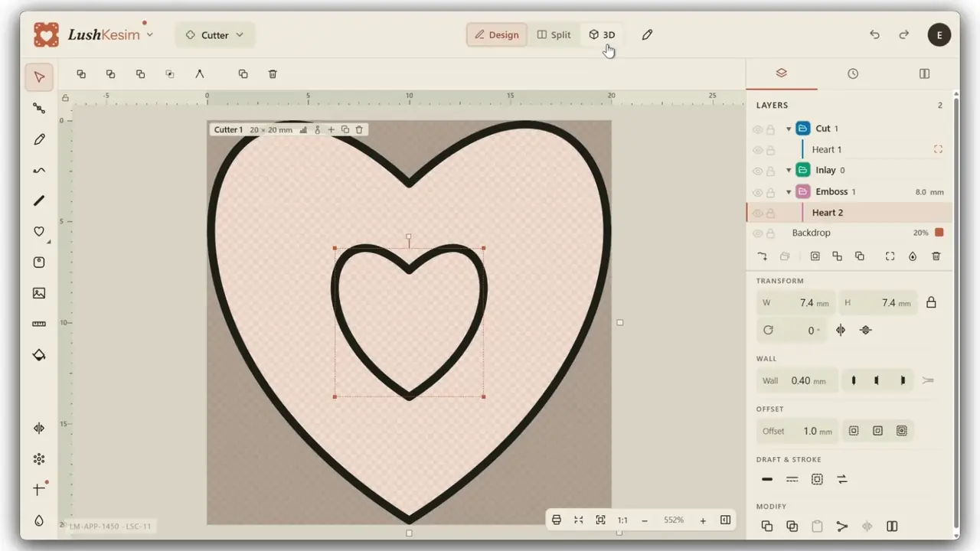Click the mirror symmetry tool in left sidebar

pos(39,429)
